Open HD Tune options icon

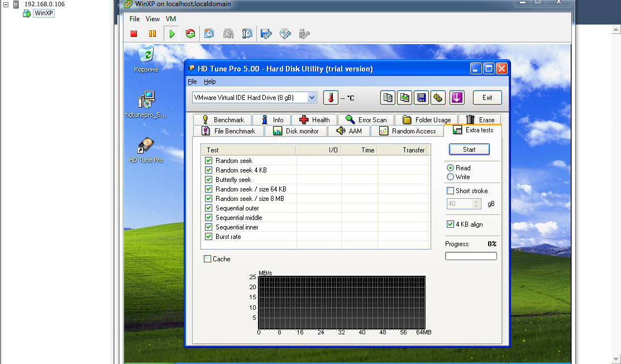[438, 98]
